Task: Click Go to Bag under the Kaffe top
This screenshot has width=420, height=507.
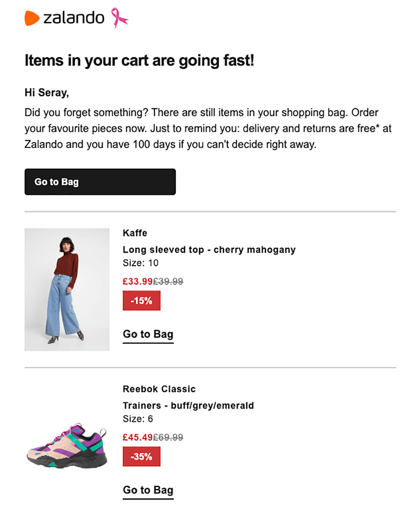Action: coord(148,334)
